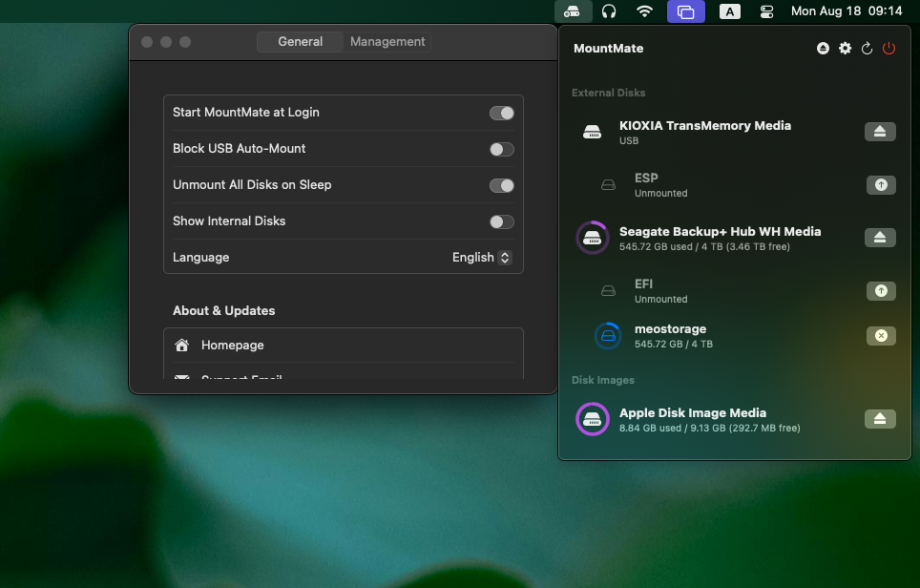Toggle Unmount All Disks on Sleep

point(502,185)
